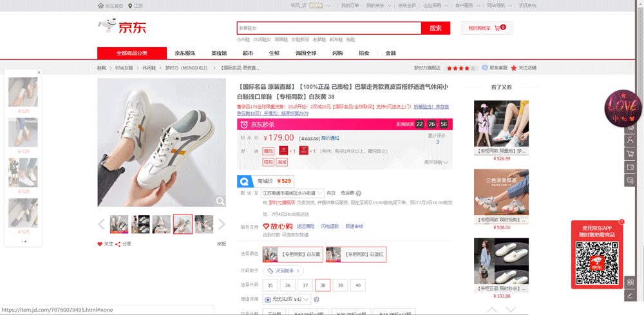Click the magnifier zoom icon on product image

[220, 201]
